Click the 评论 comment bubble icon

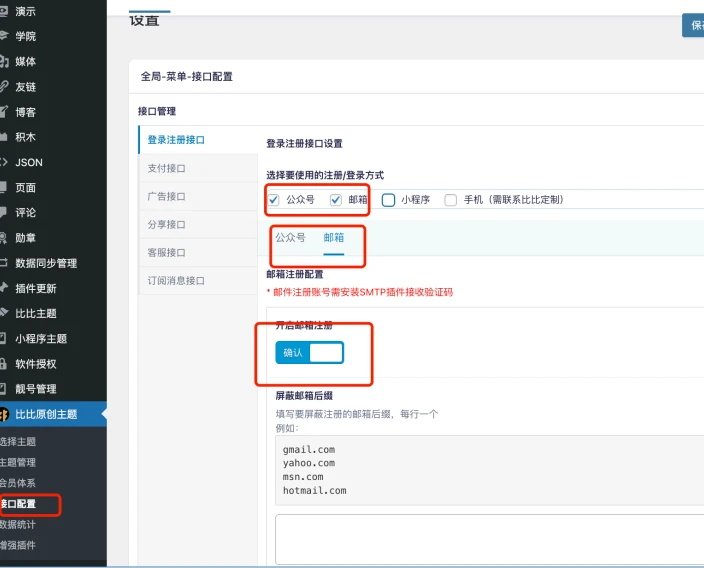coord(4,212)
